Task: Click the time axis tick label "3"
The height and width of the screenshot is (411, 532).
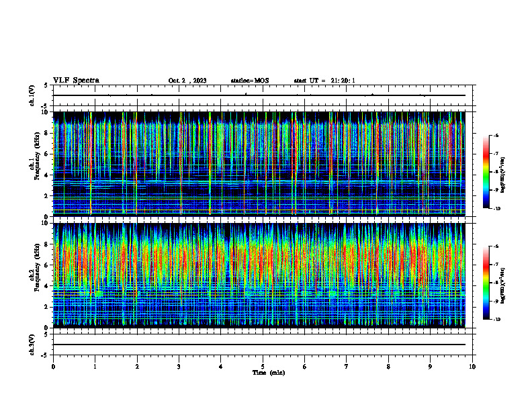Action: point(179,367)
